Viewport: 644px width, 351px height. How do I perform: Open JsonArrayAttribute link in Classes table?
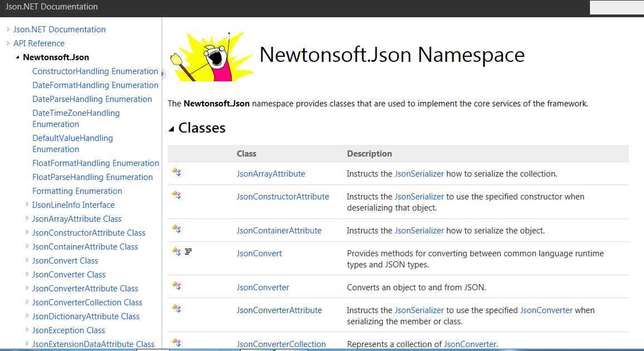271,174
